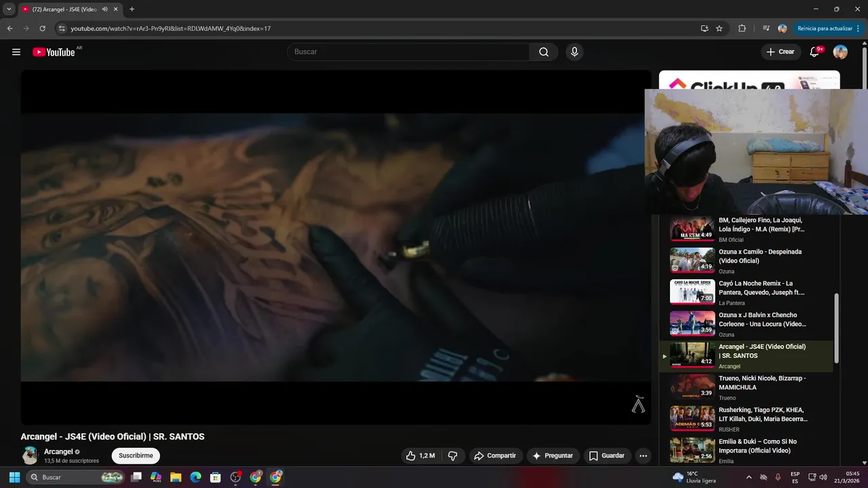This screenshot has width=868, height=488.
Task: Mute tab via the audio speaker icon
Action: tap(104, 9)
